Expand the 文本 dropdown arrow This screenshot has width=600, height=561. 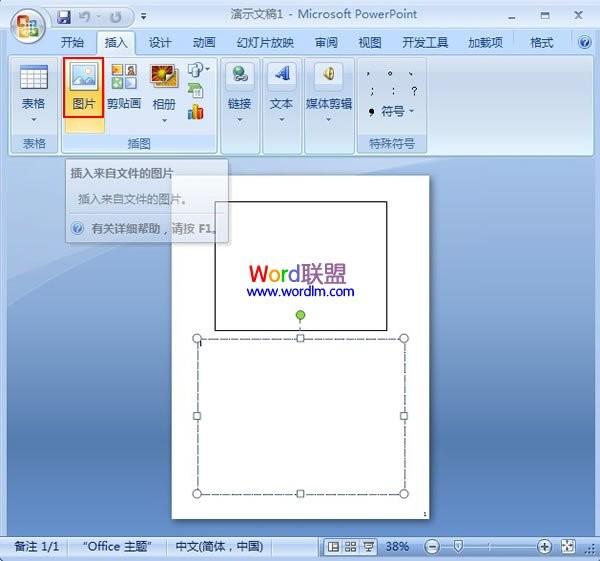coord(282,120)
